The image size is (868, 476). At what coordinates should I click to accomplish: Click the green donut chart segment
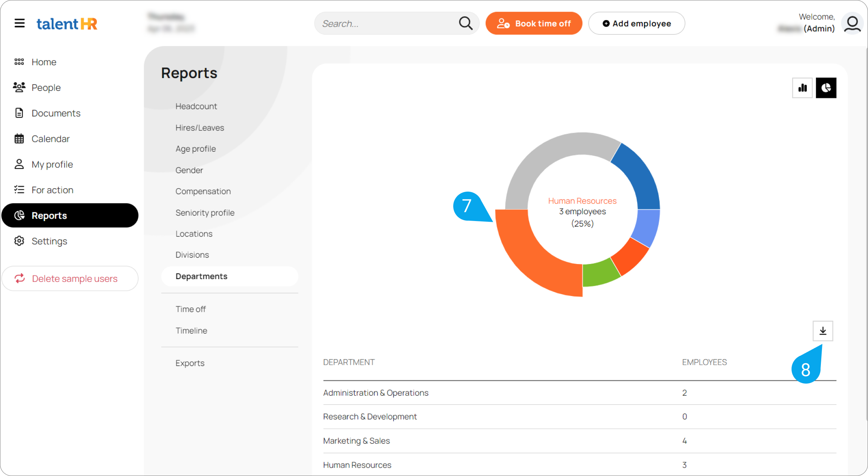tap(600, 273)
